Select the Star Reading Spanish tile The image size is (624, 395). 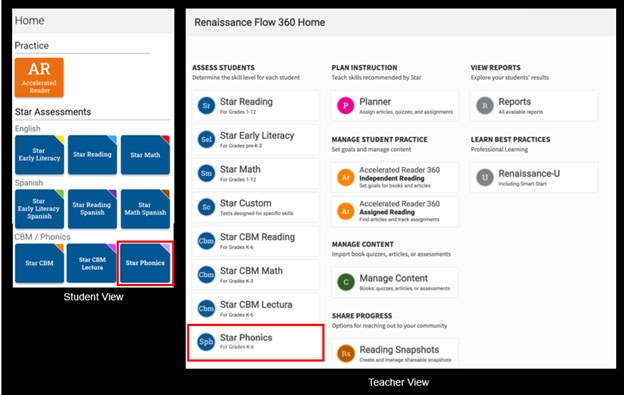point(92,209)
